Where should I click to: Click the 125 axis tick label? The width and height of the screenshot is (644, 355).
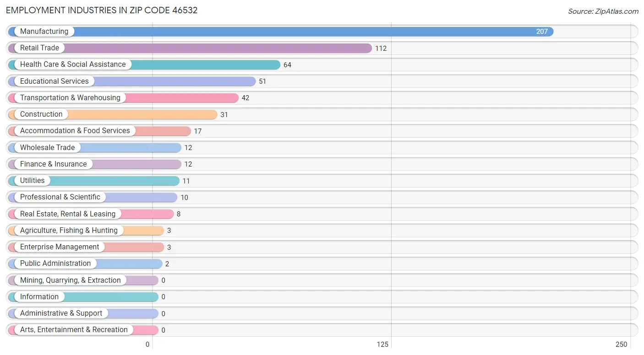pos(382,344)
